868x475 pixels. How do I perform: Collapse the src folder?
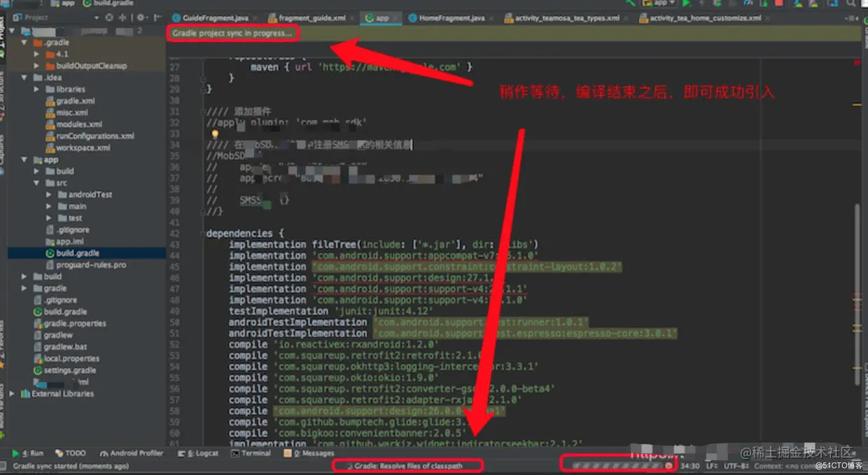pos(36,183)
